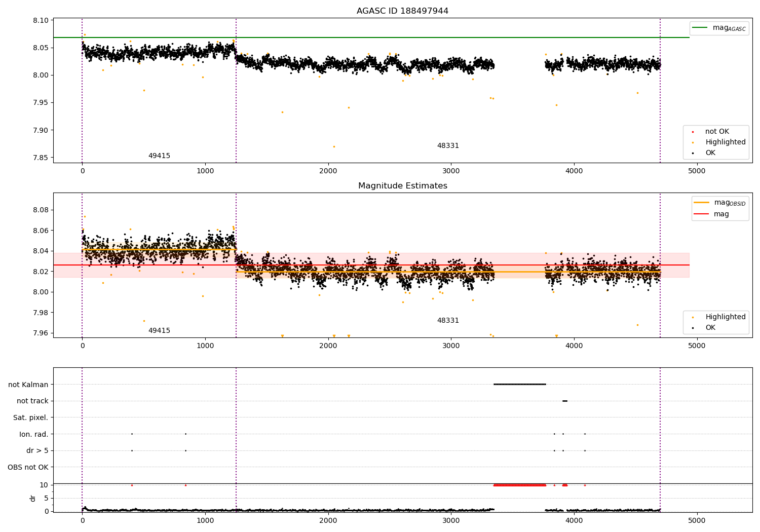Click the 'OK' legend entry in top plot
The width and height of the screenshot is (760, 532).
710,153
